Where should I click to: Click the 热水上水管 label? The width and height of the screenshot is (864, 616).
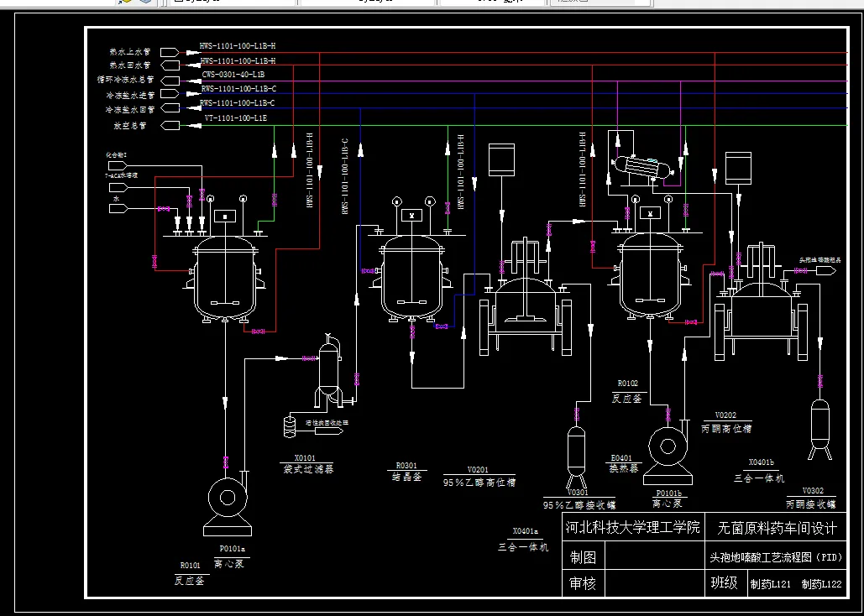coord(129,52)
